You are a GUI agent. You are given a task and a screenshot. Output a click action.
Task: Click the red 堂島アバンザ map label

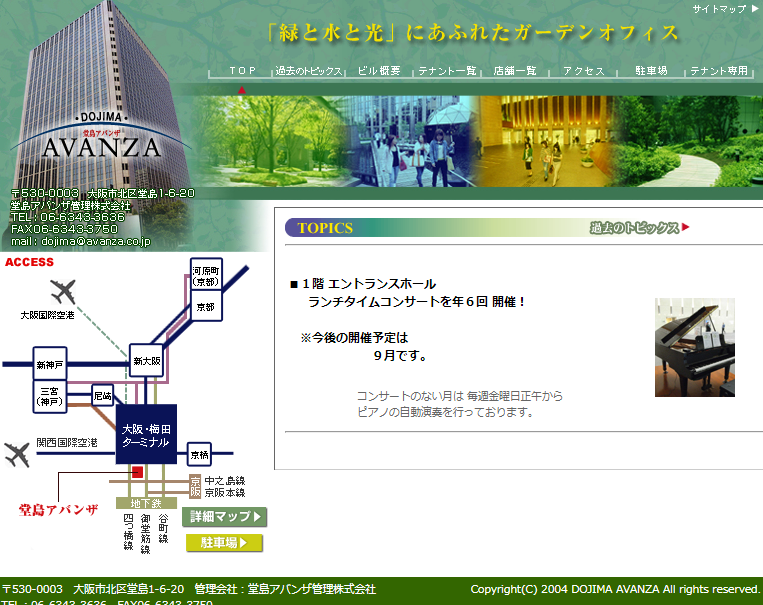click(58, 510)
